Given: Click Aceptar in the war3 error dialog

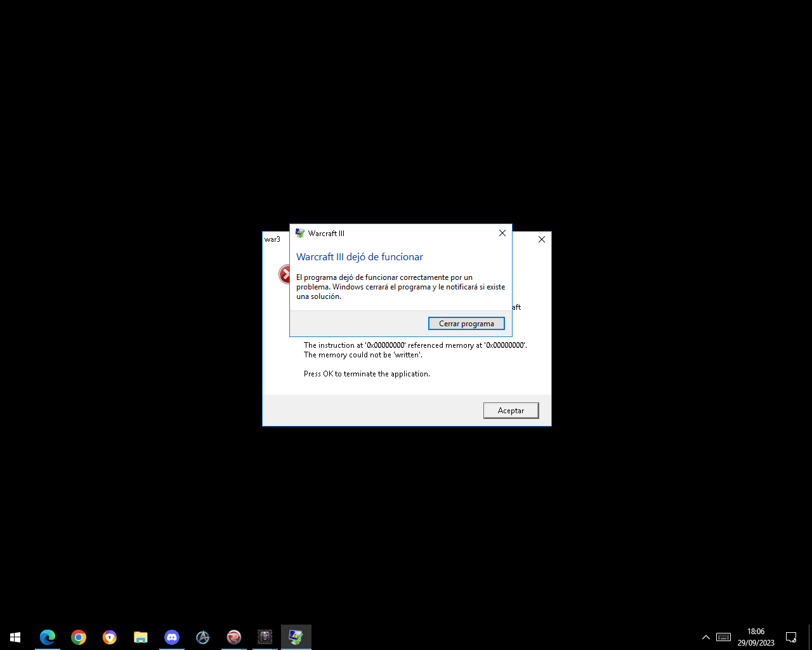Looking at the screenshot, I should 511,411.
